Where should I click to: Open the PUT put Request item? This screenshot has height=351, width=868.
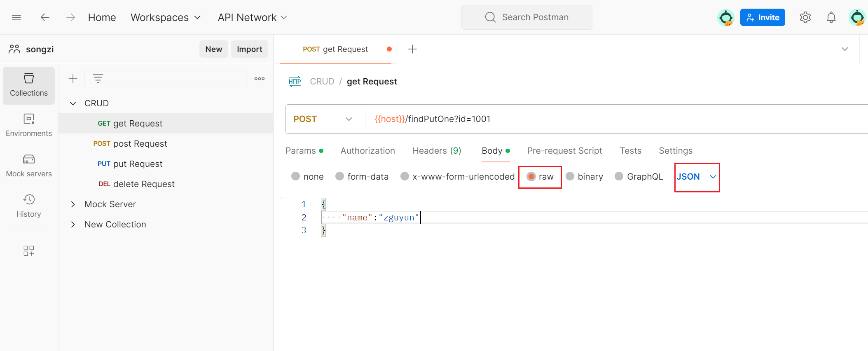coord(166,164)
